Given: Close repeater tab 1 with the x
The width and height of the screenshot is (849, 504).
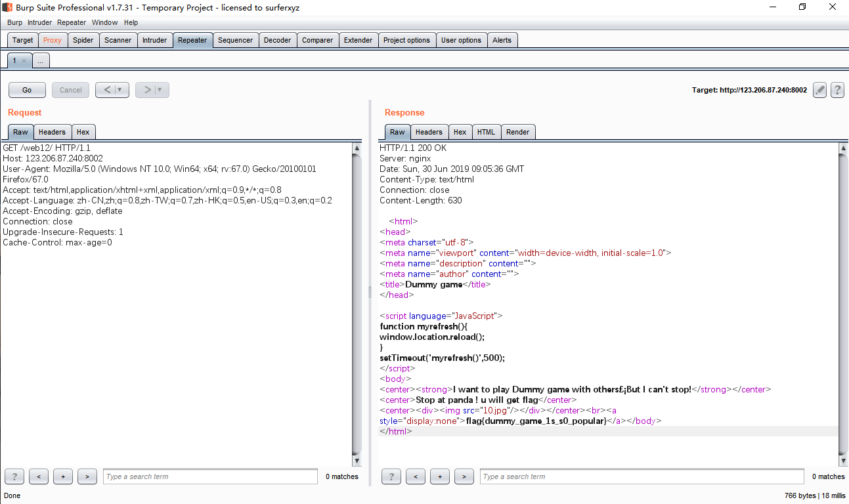Looking at the screenshot, I should 24,60.
